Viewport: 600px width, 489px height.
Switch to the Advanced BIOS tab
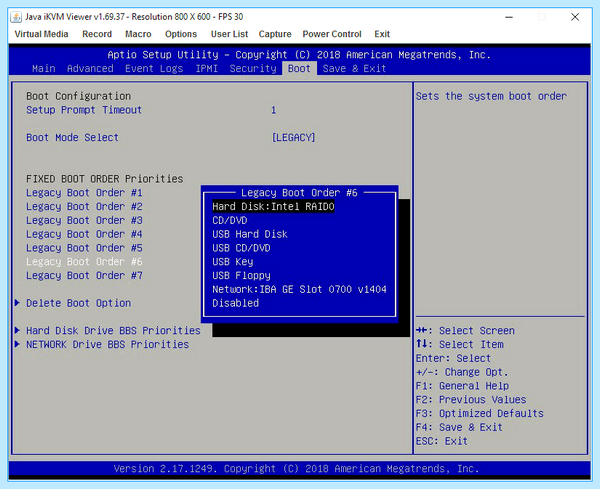point(90,68)
